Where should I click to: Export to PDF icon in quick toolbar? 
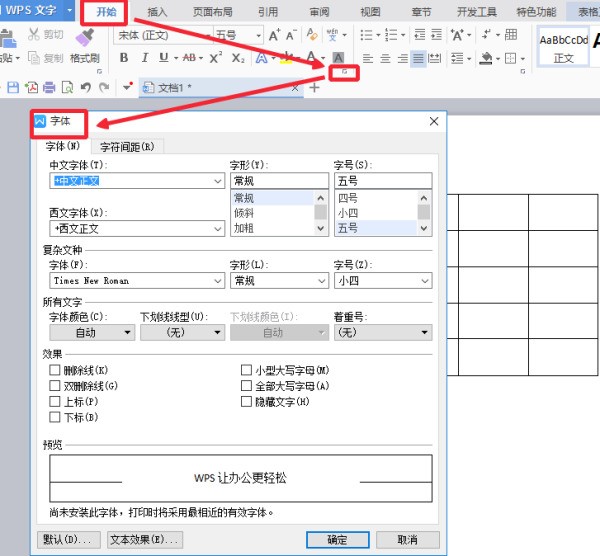(31, 88)
